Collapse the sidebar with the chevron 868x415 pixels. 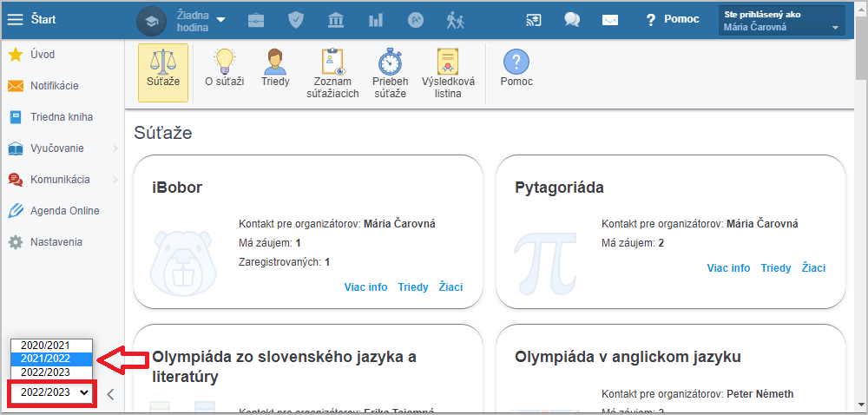tap(110, 394)
